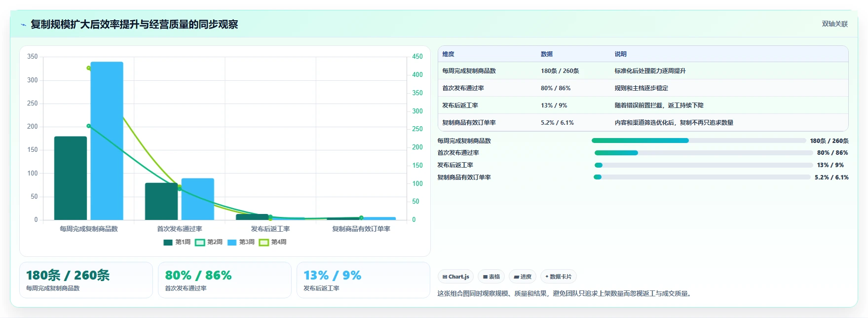Image resolution: width=868 pixels, height=318 pixels.
Task: Click the tall blue 第3周 bar for 每周完成复制商品数
Action: pos(107,141)
